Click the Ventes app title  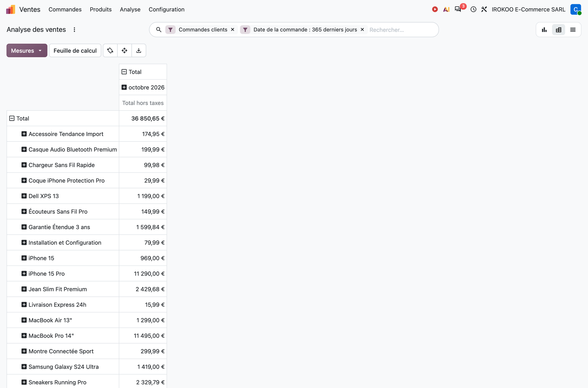click(x=30, y=9)
